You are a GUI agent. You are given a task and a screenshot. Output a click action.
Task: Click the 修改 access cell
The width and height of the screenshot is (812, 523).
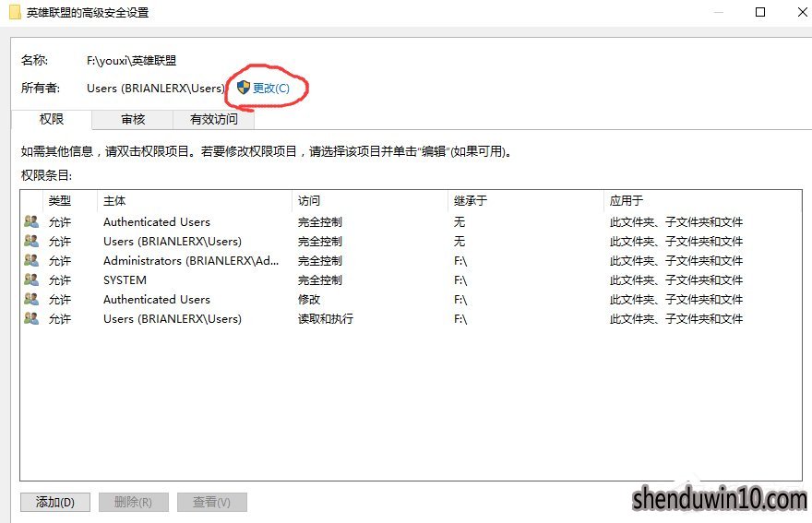pyautogui.click(x=309, y=299)
